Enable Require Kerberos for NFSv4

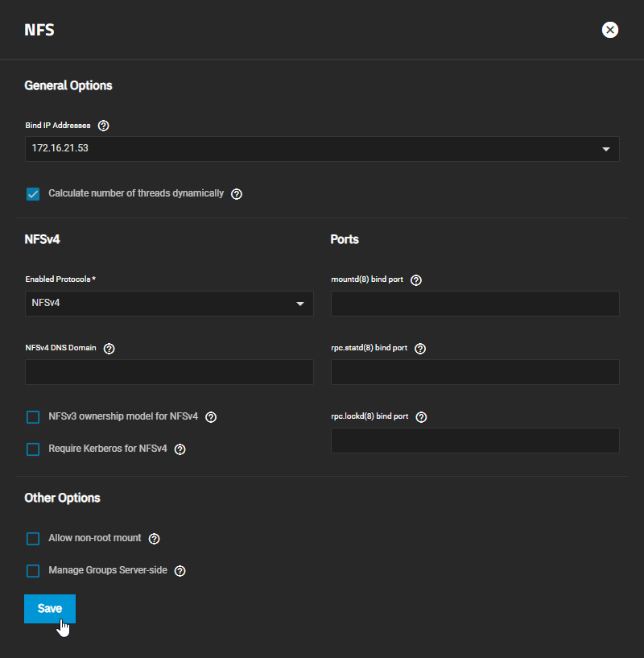[x=33, y=449]
